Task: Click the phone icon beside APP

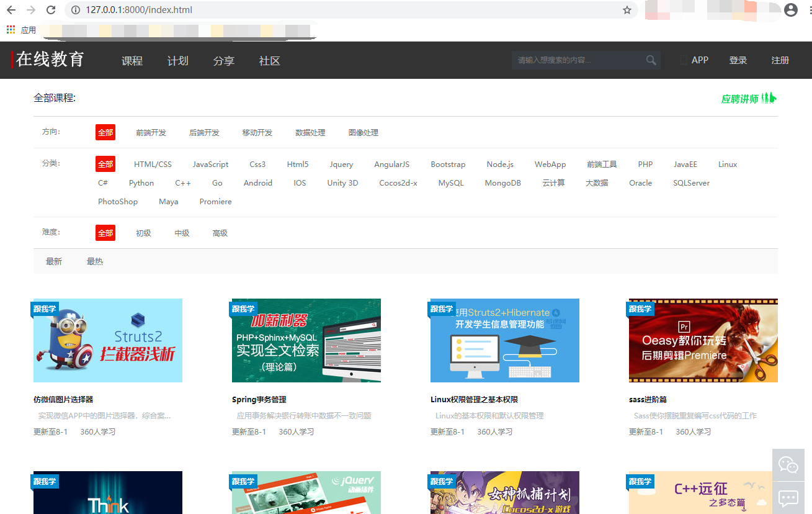Action: point(684,60)
